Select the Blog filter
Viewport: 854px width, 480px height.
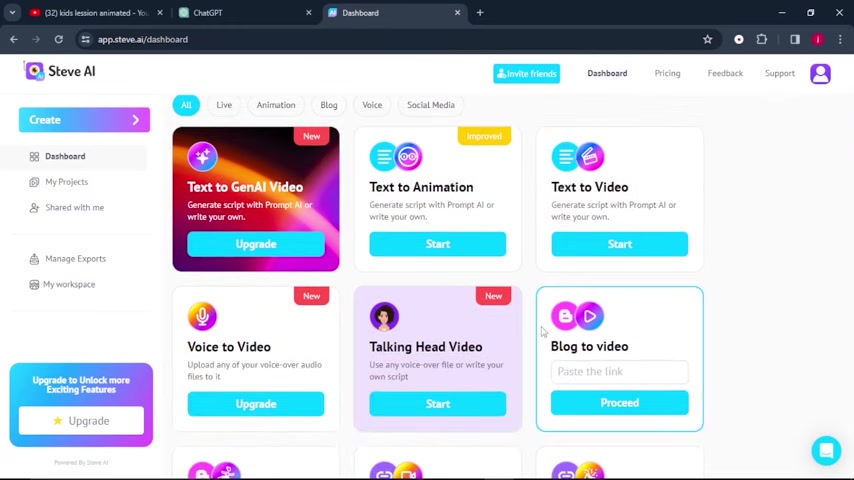(x=329, y=105)
